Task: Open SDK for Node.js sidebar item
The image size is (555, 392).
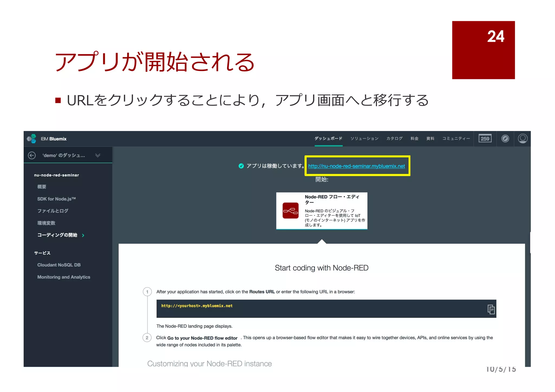Action: 56,199
